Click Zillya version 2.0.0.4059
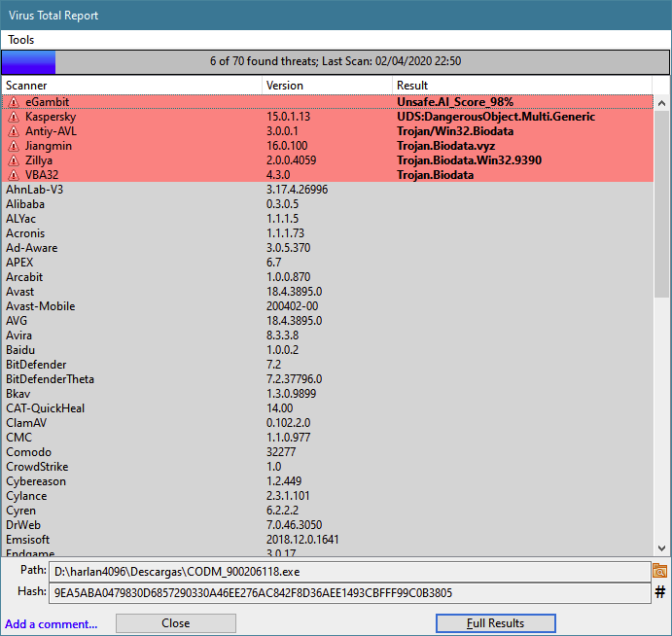This screenshot has width=672, height=636. point(292,160)
